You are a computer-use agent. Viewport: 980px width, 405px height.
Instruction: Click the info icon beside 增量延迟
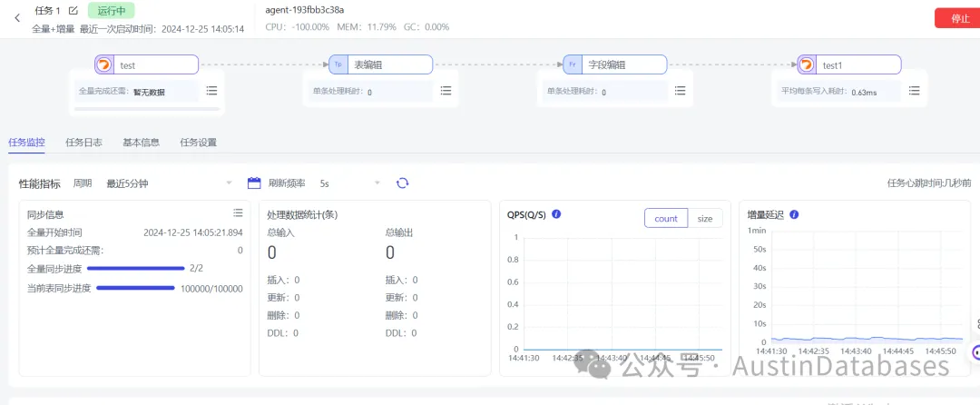pyautogui.click(x=794, y=215)
